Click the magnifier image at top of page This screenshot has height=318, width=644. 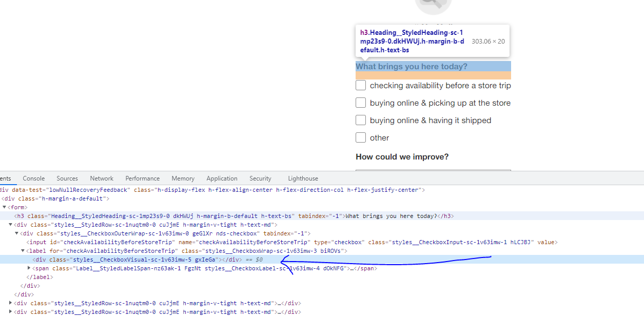tap(433, 5)
